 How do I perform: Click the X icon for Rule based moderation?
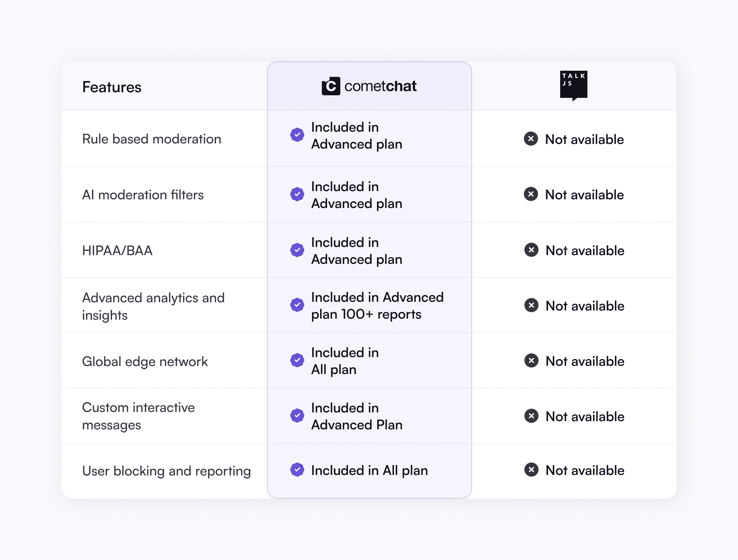coord(531,139)
